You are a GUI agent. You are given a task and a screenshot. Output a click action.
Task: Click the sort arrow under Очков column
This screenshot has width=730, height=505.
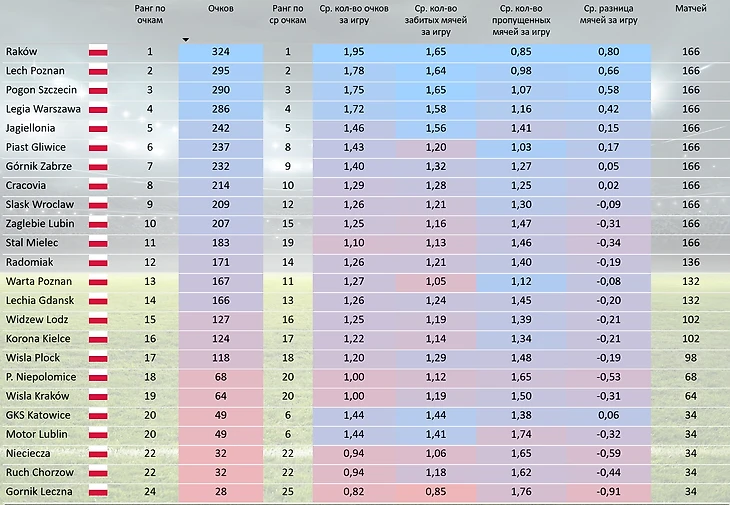tap(185, 40)
